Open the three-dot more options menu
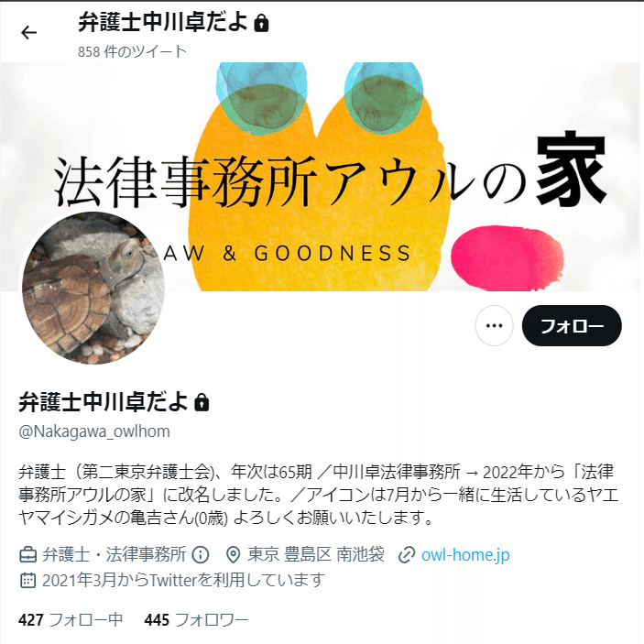This screenshot has height=644, width=644. [494, 326]
